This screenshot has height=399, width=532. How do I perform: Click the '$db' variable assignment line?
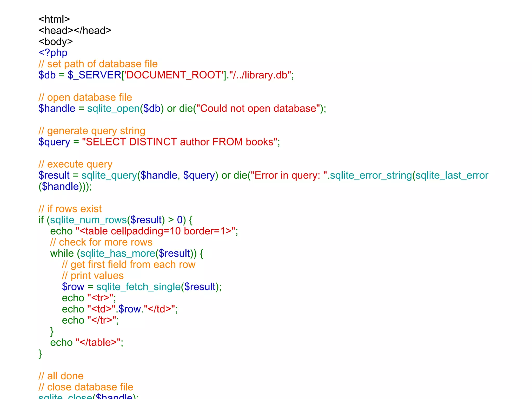click(x=166, y=75)
